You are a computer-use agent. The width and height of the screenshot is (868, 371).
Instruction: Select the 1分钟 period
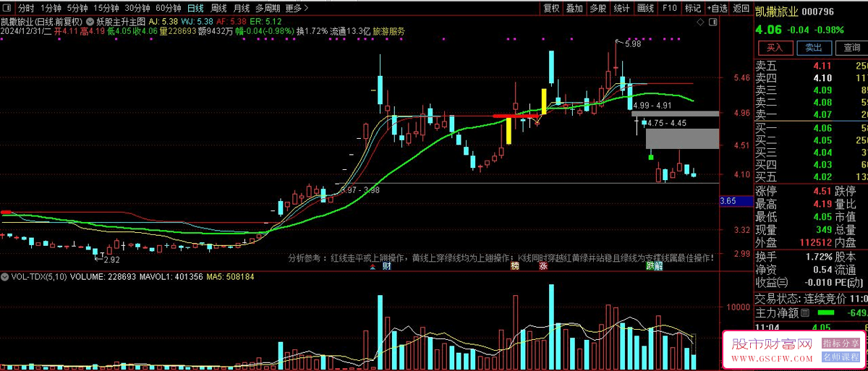click(x=51, y=9)
